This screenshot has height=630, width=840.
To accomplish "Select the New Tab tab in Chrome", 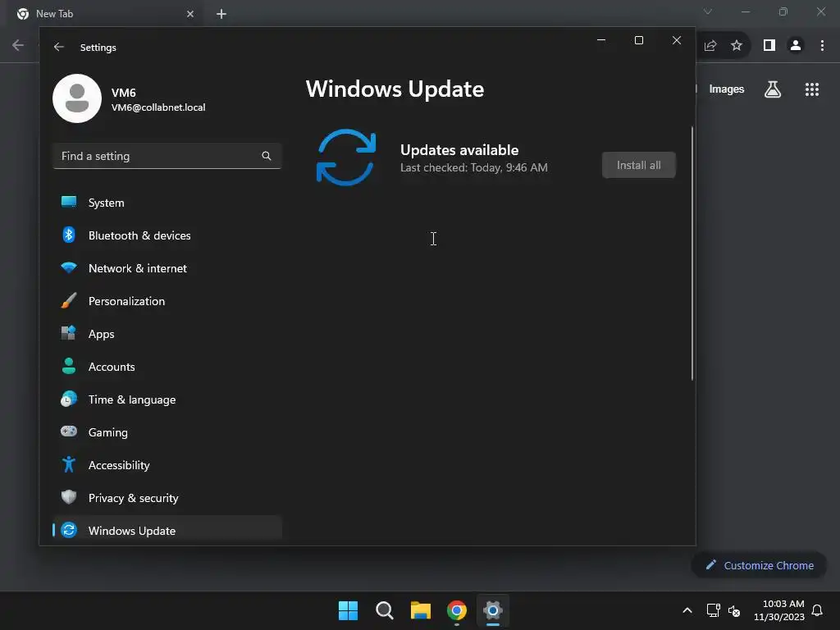I will [x=105, y=14].
